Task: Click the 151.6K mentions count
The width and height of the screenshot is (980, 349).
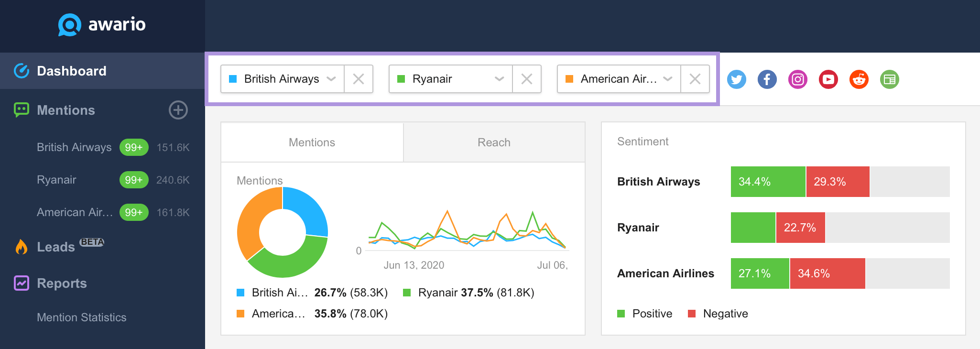Action: click(173, 147)
